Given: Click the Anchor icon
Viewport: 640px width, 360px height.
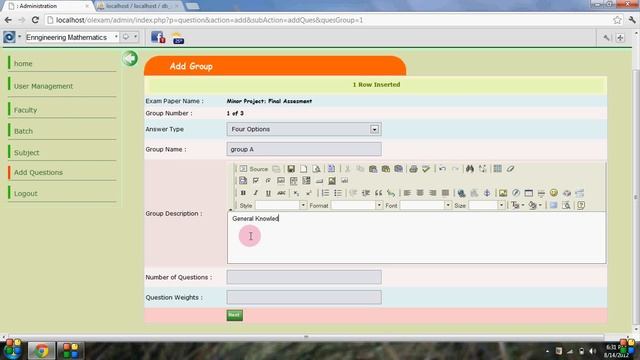Looking at the screenshot, I should pyautogui.click(x=487, y=193).
